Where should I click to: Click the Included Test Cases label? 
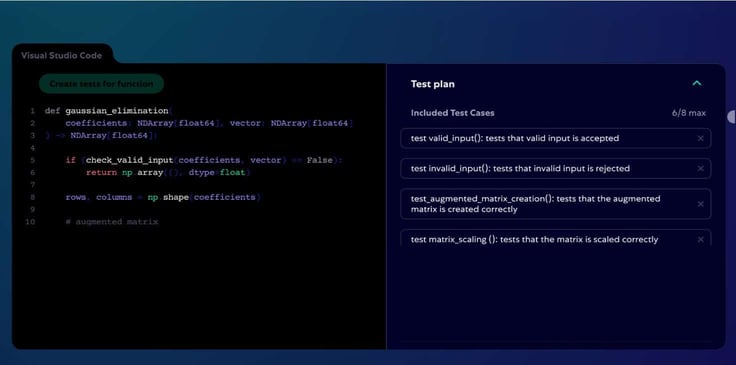coord(452,113)
